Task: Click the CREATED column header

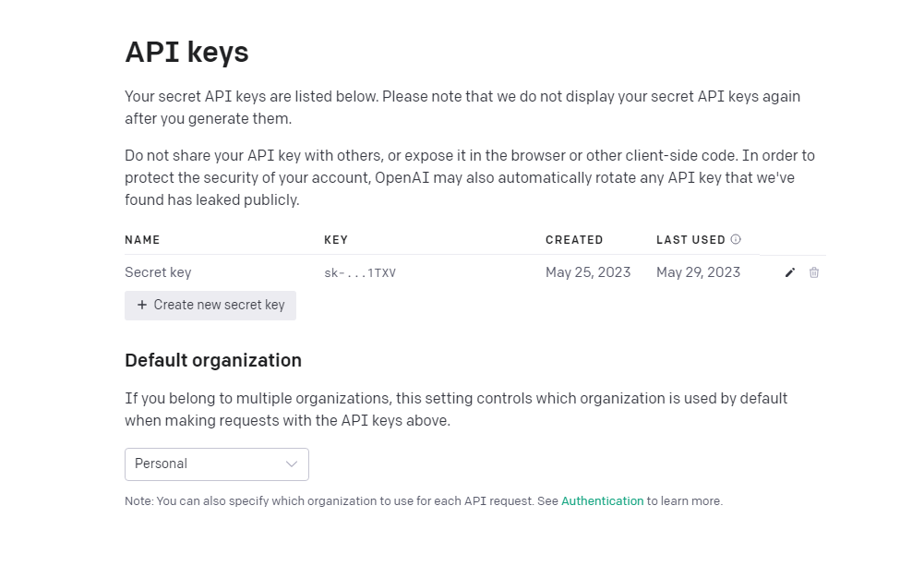Action: (574, 240)
